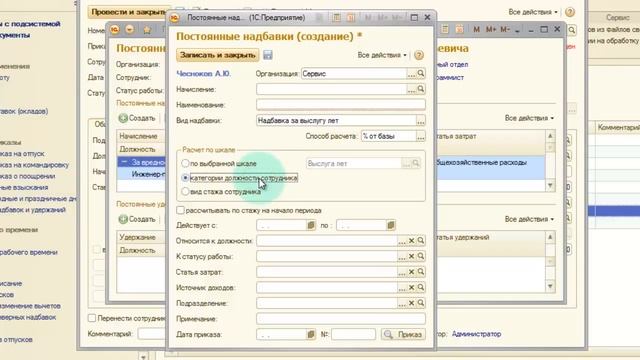Open calendar for the по end date
The image size is (640, 360).
coord(391,225)
